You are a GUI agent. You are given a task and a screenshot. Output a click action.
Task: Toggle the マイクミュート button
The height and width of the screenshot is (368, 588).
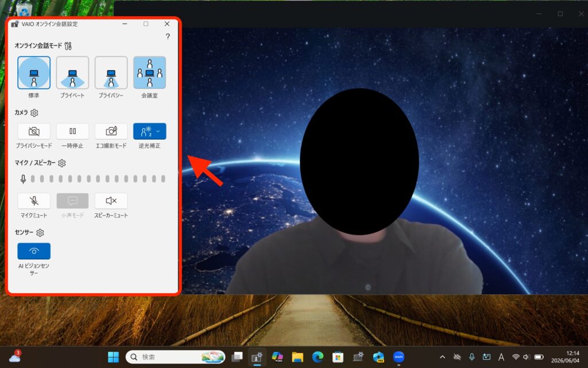34,201
